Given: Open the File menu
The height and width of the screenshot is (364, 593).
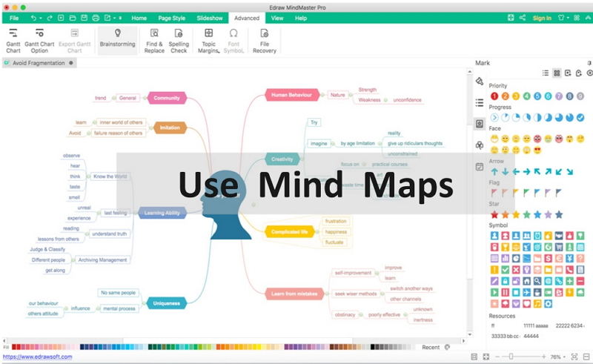Looking at the screenshot, I should (x=14, y=18).
